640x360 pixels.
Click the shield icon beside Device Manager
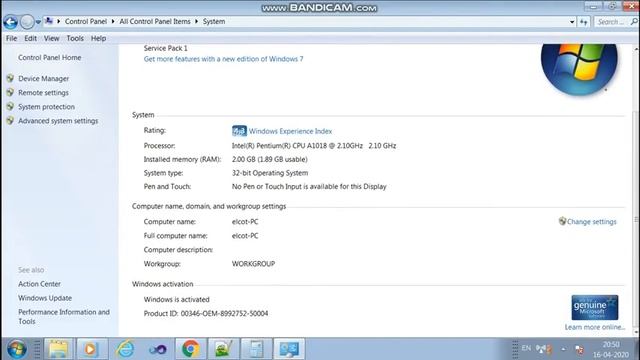(x=10, y=78)
